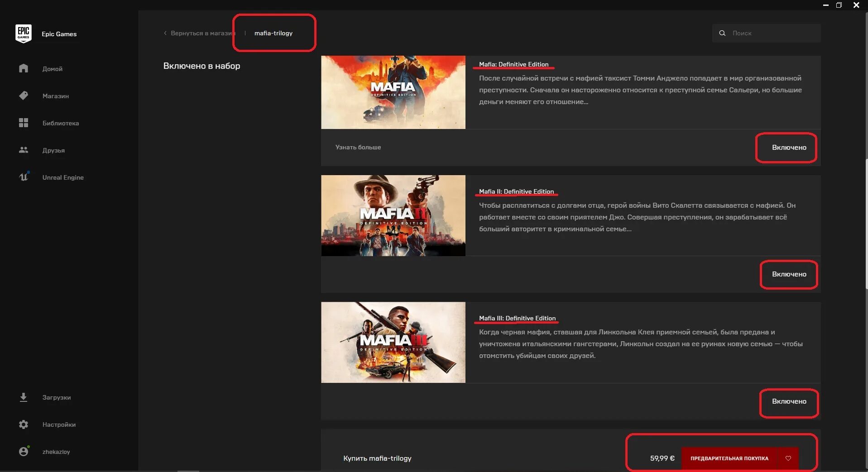Screen dimensions: 868x472
Task: Open the Библиотека section
Action: tap(61, 123)
